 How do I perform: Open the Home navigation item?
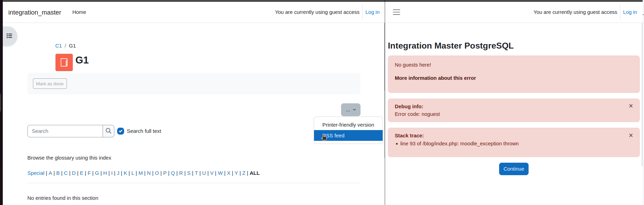pos(79,12)
